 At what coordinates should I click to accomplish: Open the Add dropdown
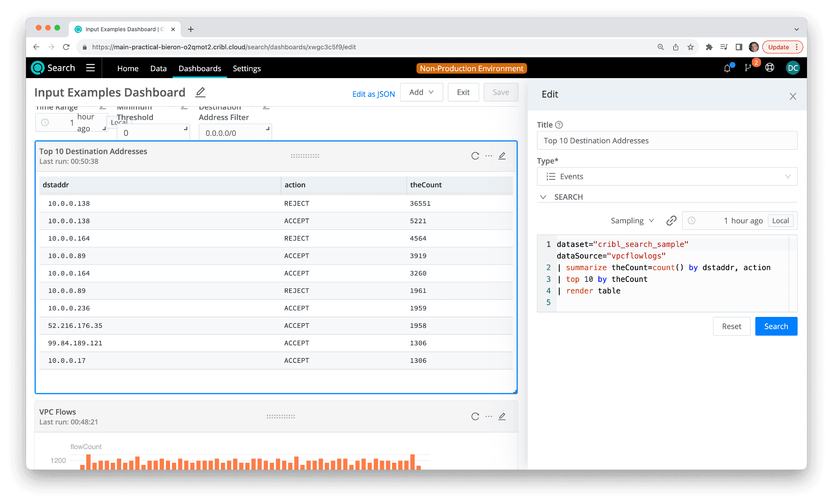tap(421, 92)
